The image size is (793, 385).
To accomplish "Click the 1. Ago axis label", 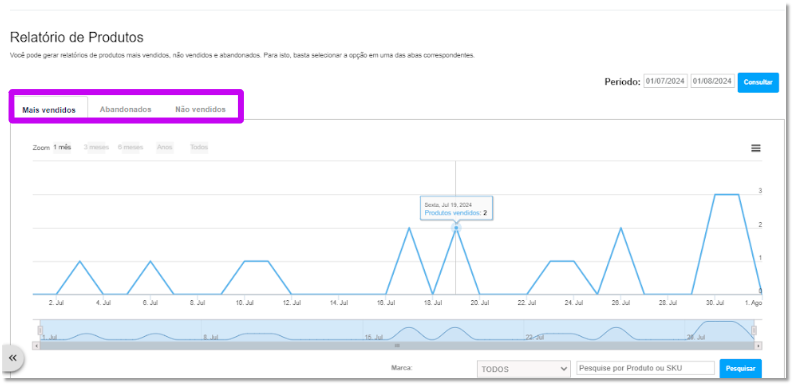I will (x=753, y=303).
